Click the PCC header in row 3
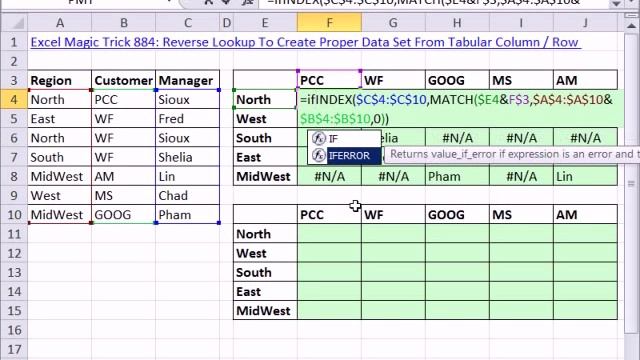Viewport: 640px width, 360px height. (x=329, y=80)
